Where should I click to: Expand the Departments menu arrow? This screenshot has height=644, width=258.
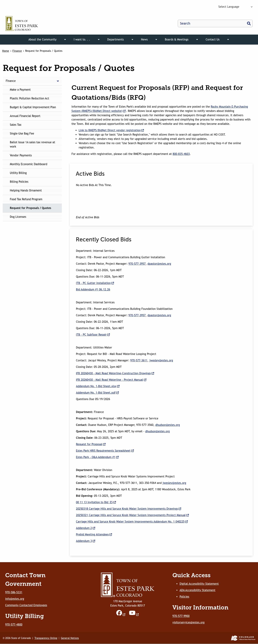[132, 40]
